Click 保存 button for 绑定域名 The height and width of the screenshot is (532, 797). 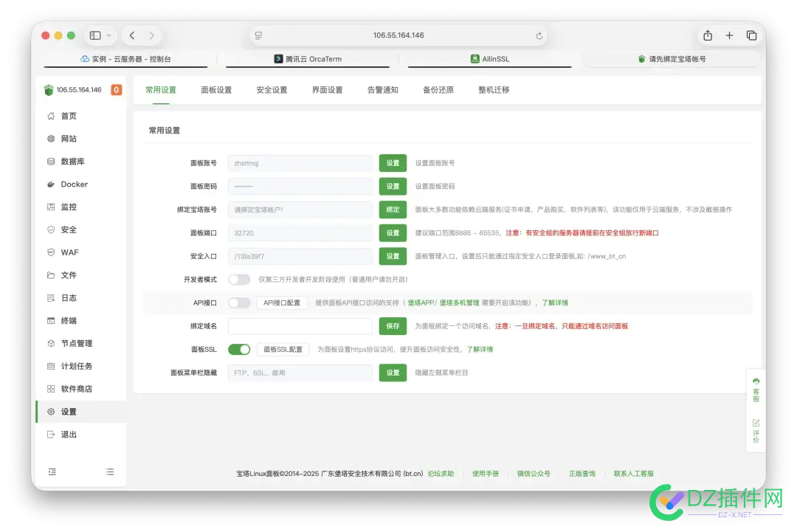[x=393, y=326]
